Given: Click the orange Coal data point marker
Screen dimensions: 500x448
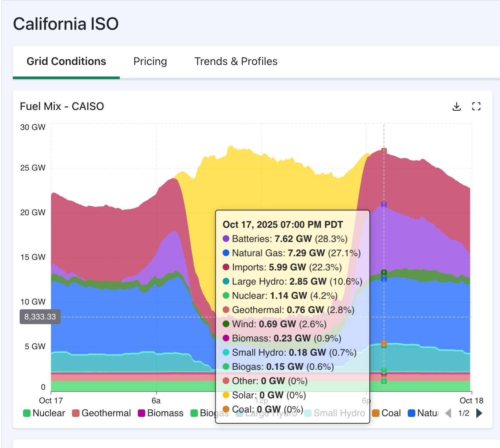Looking at the screenshot, I should 384,344.
